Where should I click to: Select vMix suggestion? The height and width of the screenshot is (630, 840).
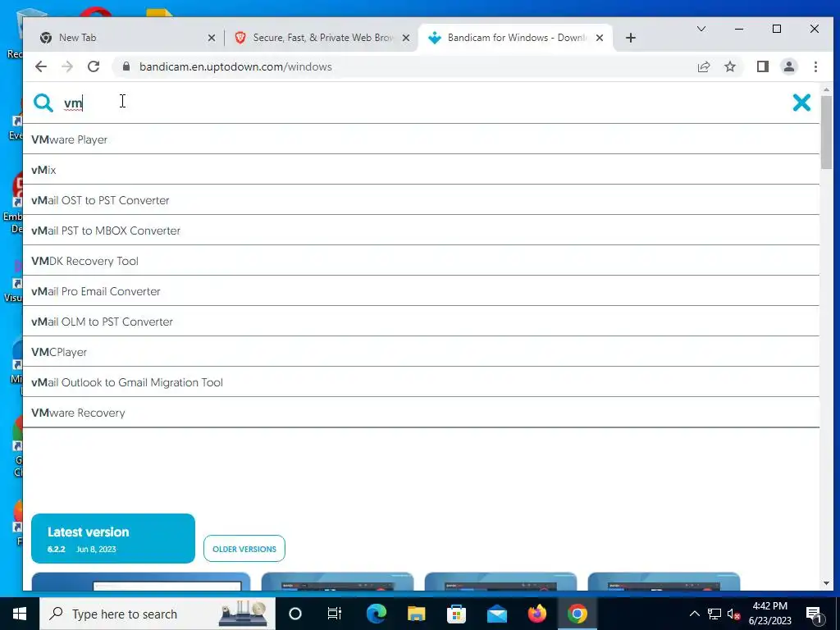(x=421, y=170)
